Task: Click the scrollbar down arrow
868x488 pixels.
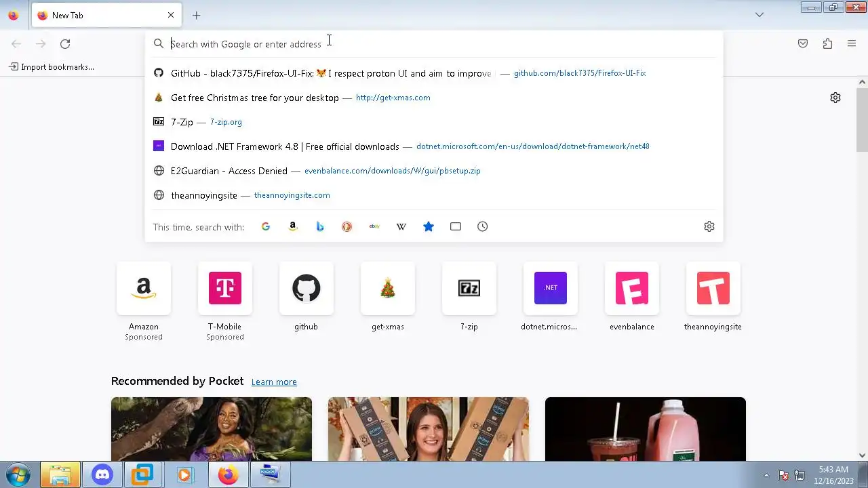Action: click(x=862, y=455)
